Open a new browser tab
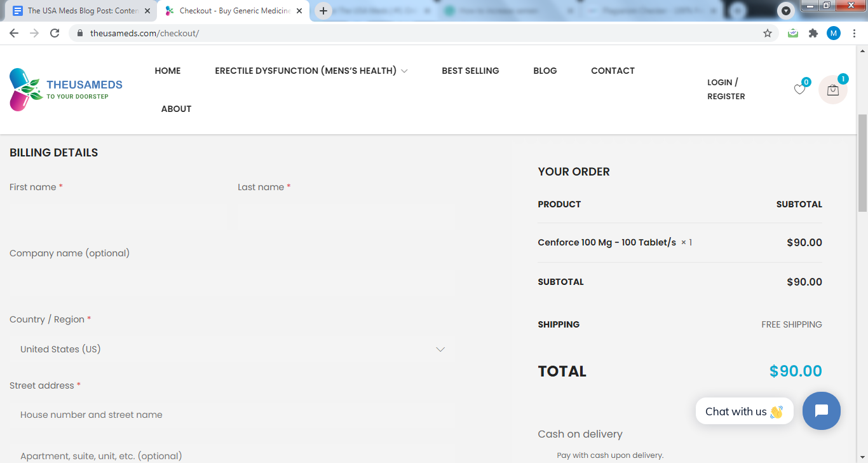 323,11
